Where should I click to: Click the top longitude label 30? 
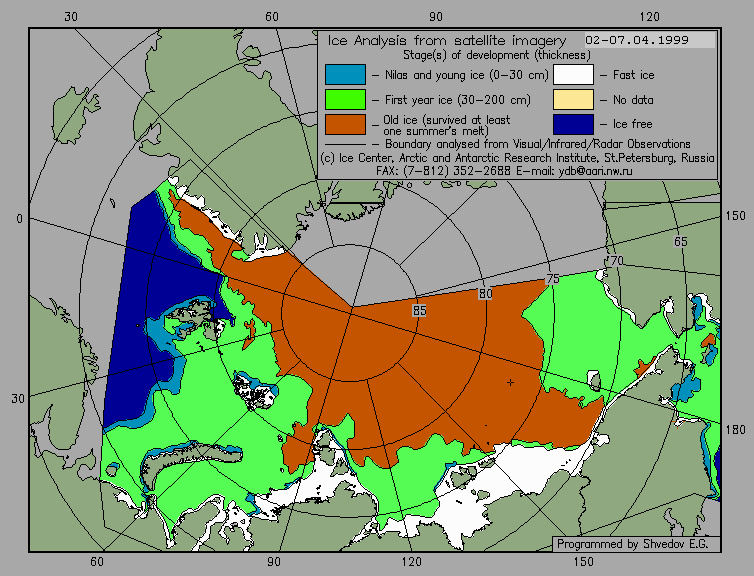pos(71,17)
